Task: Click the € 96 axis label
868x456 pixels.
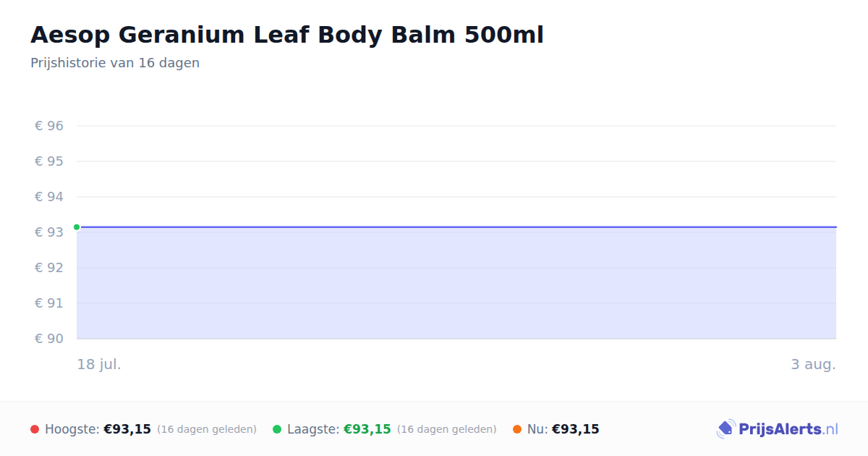Action: tap(49, 126)
